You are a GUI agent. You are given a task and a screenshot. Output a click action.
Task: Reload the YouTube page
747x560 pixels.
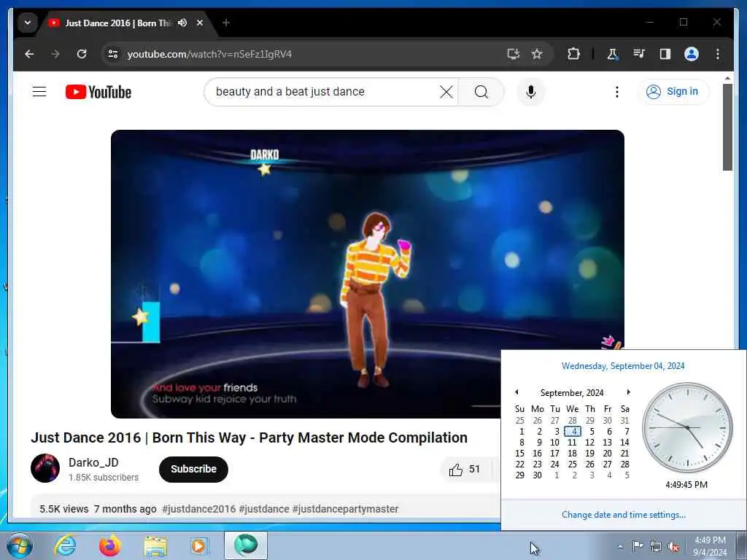tap(82, 54)
